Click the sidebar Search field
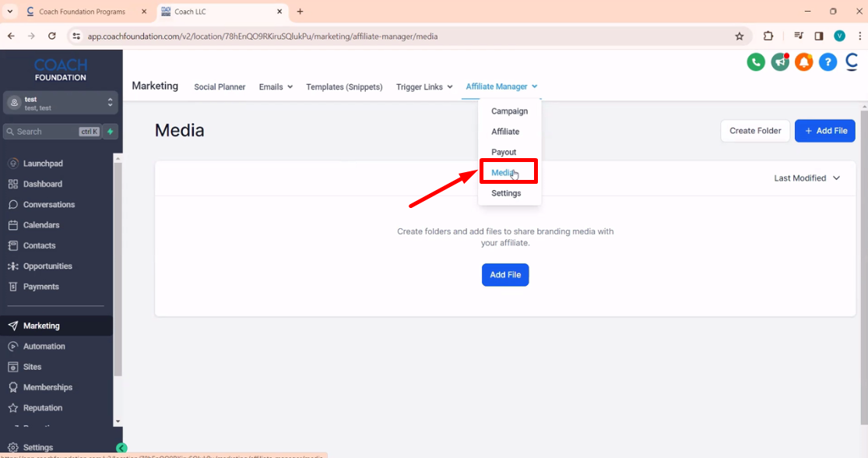The width and height of the screenshot is (868, 458). click(x=52, y=132)
